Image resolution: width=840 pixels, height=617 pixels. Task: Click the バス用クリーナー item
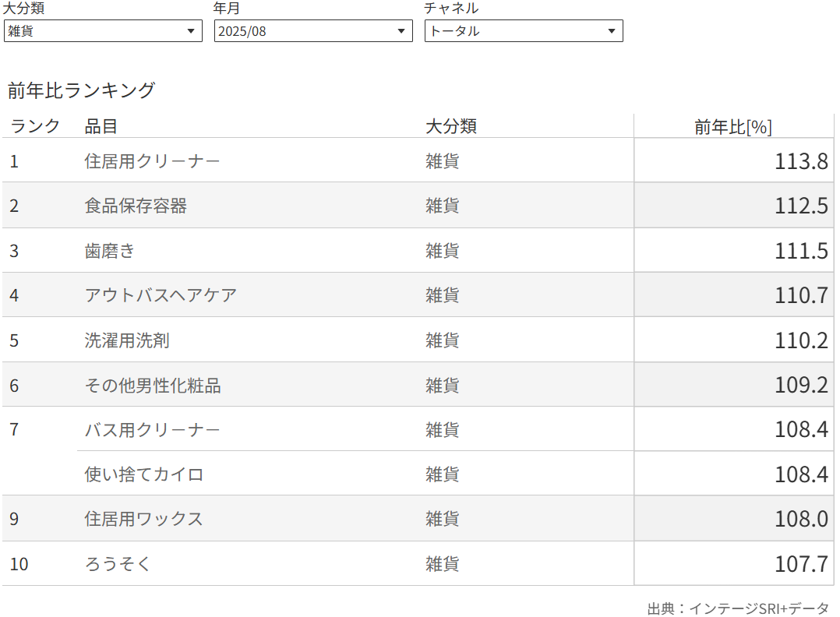152,430
